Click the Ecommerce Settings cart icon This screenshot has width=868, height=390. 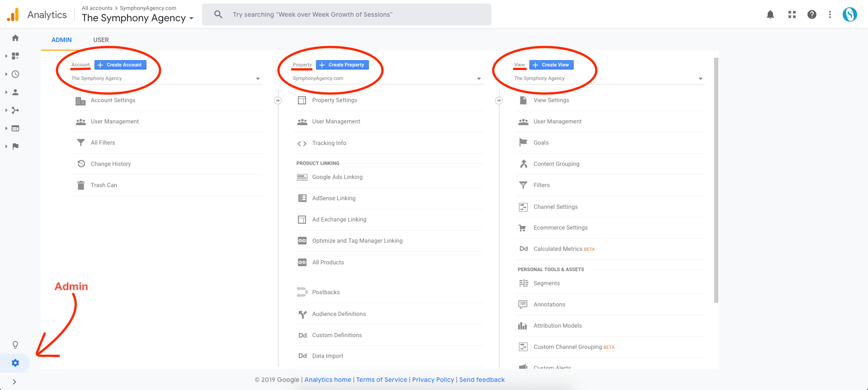[523, 228]
